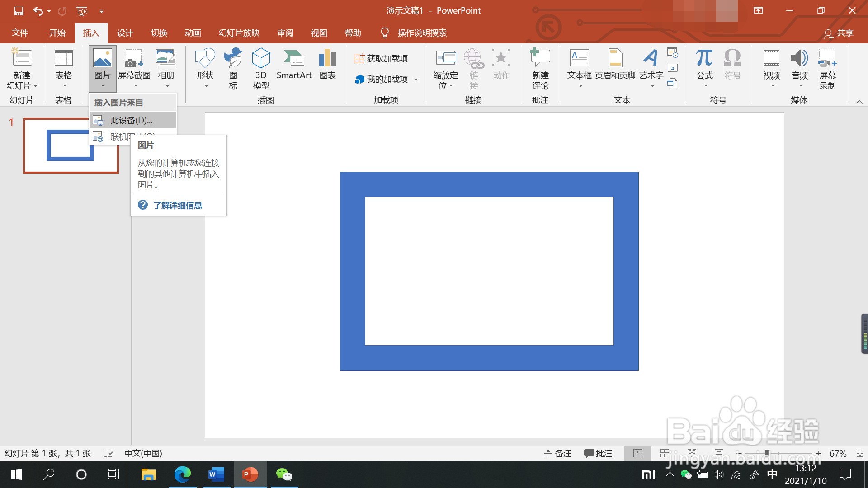Switch to the 开始 home tab
The height and width of the screenshot is (488, 868).
57,33
